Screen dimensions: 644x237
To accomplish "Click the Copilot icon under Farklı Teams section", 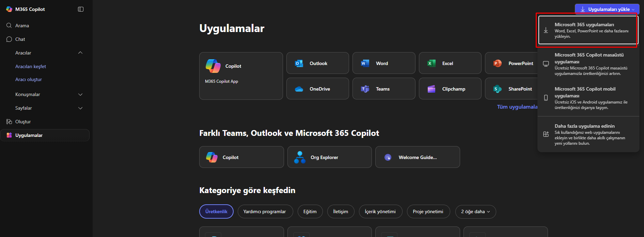I will 212,157.
